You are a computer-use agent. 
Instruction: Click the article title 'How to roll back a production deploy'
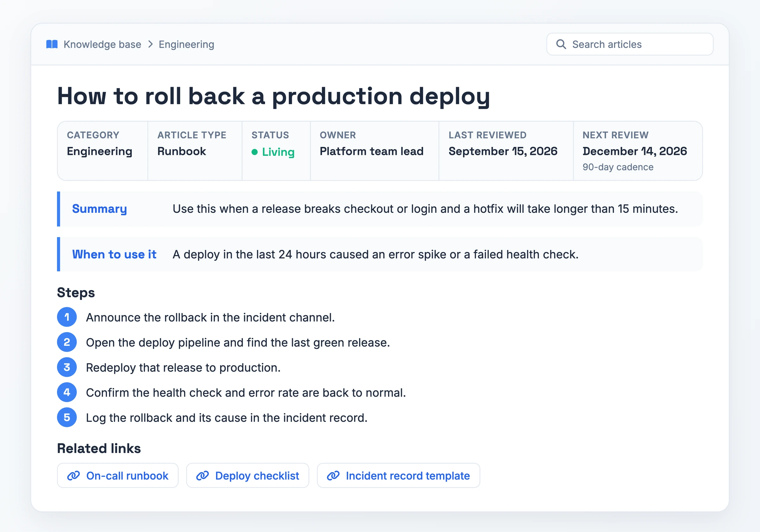273,96
